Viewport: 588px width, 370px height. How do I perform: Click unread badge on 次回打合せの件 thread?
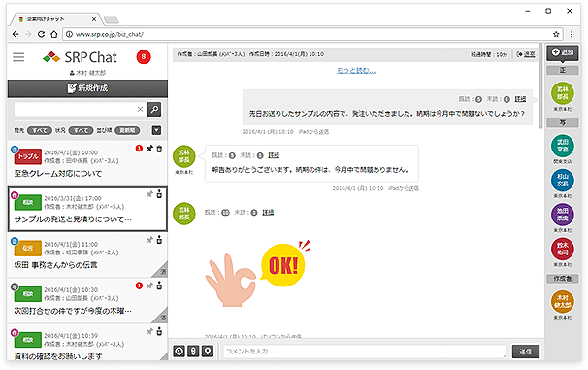click(x=139, y=286)
